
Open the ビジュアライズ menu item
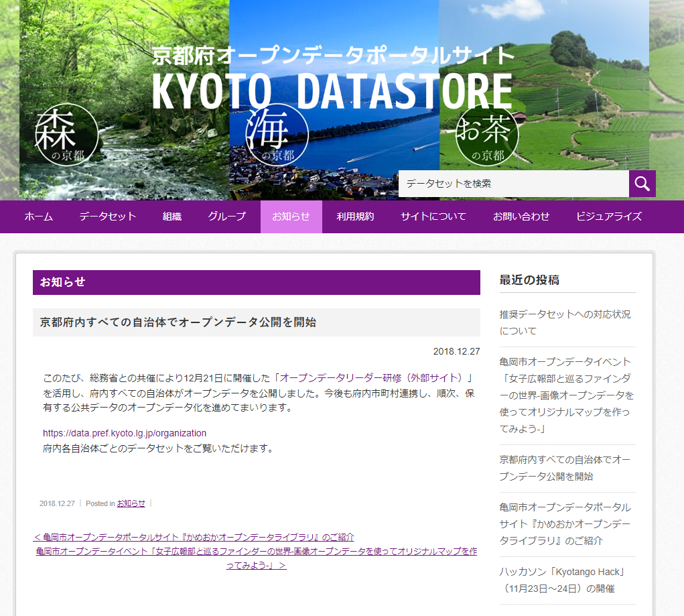click(x=609, y=217)
